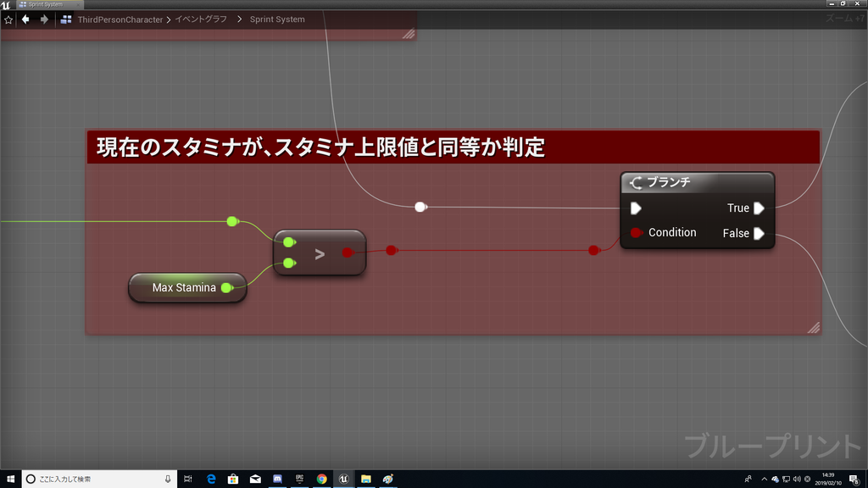Click the ThirdPersonCharacter breadcrumb link
The width and height of the screenshot is (868, 488).
click(121, 19)
